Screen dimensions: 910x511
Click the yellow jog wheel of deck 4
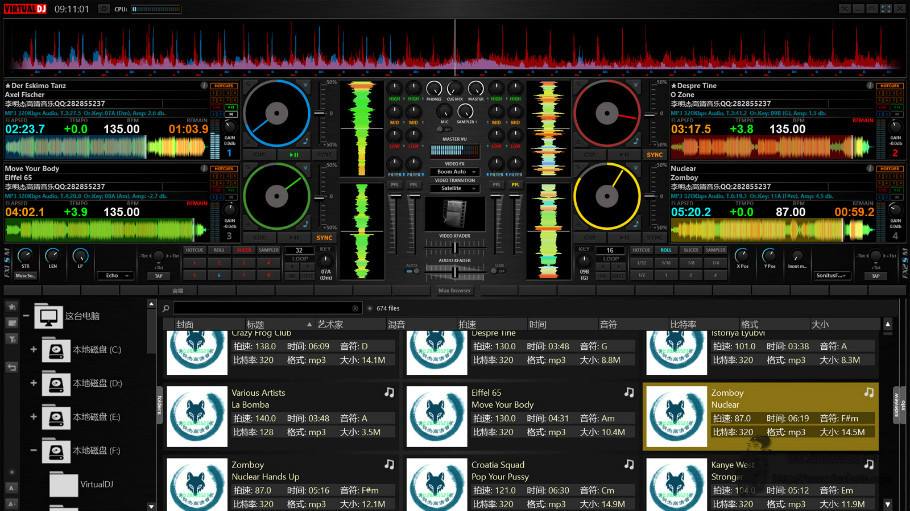[607, 196]
